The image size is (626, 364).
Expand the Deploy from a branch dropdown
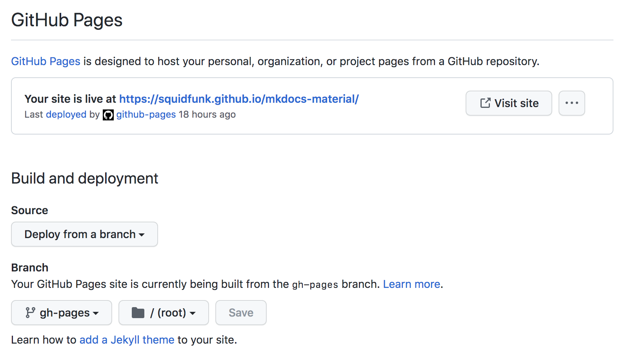tap(84, 234)
